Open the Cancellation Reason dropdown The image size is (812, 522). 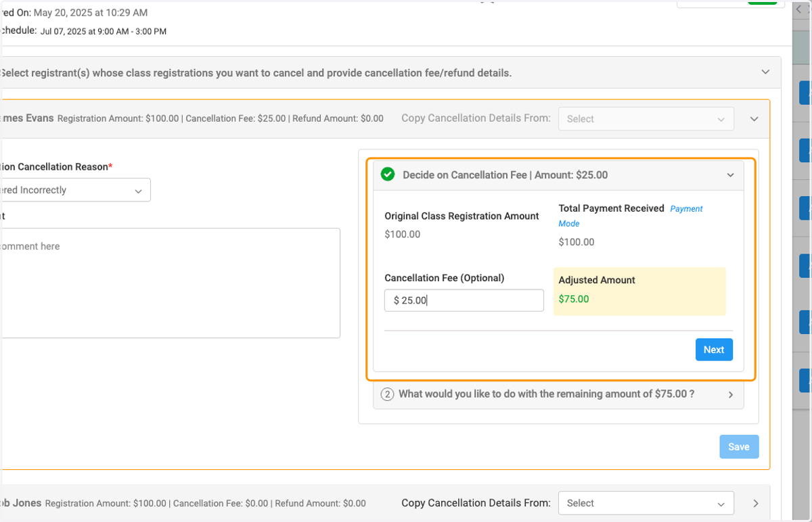pos(75,190)
